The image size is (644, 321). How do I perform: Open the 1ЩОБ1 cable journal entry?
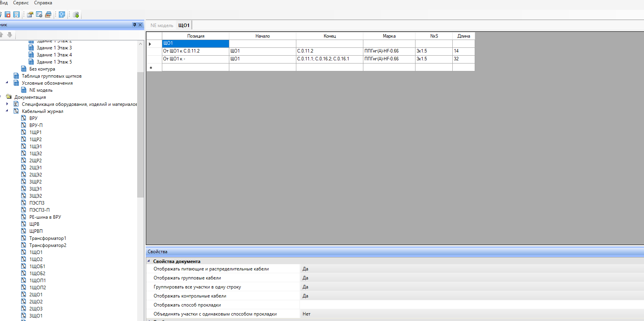click(x=37, y=267)
